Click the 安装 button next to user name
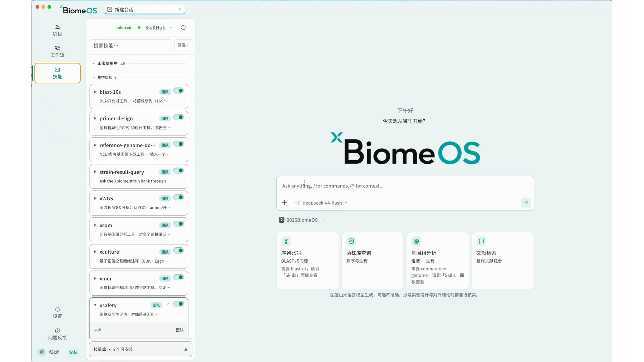Screen dimensions: 644x362 pos(73,352)
